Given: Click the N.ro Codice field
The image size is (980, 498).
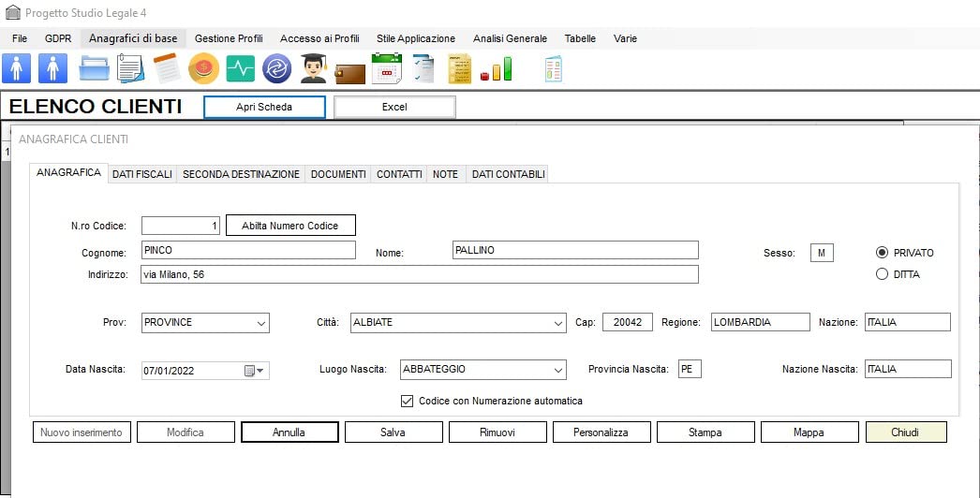Looking at the screenshot, I should tap(181, 226).
